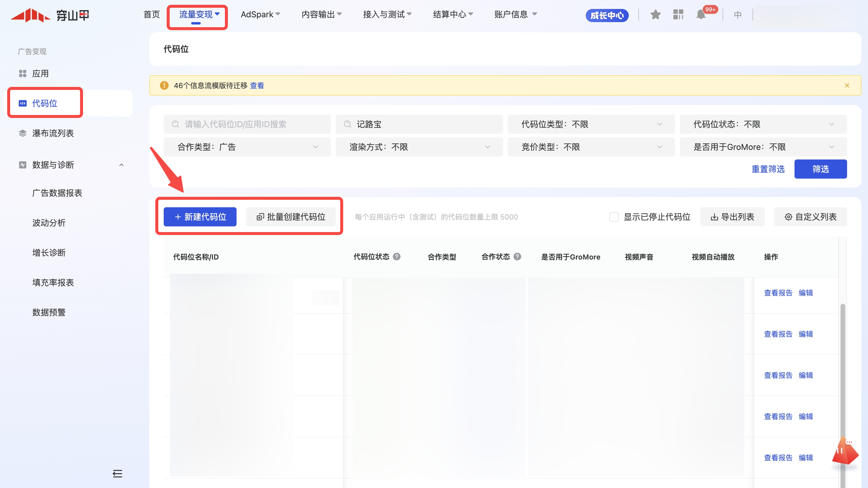Click the vertical table scrollbar
Image resolution: width=868 pixels, height=488 pixels.
842,371
